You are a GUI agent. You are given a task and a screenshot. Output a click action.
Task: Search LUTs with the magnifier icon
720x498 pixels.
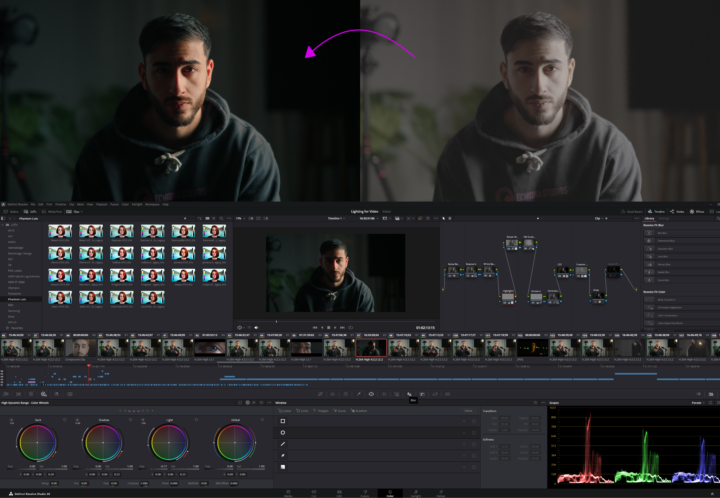(x=221, y=218)
